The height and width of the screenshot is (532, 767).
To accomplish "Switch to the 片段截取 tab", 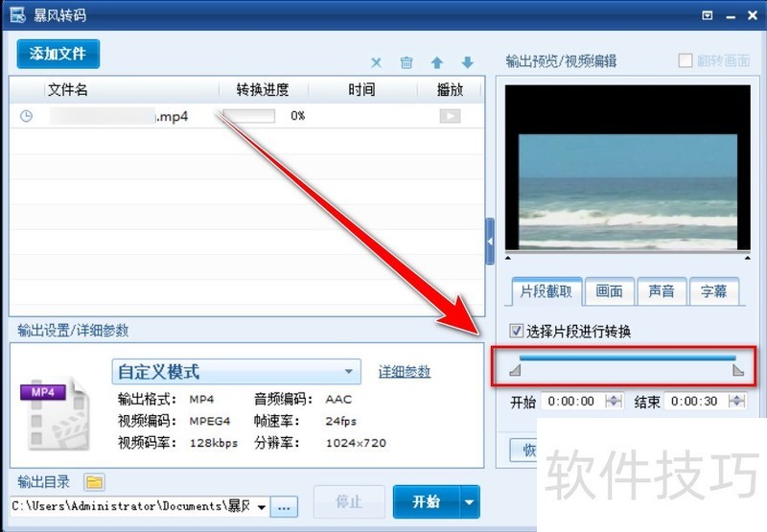I will (546, 291).
